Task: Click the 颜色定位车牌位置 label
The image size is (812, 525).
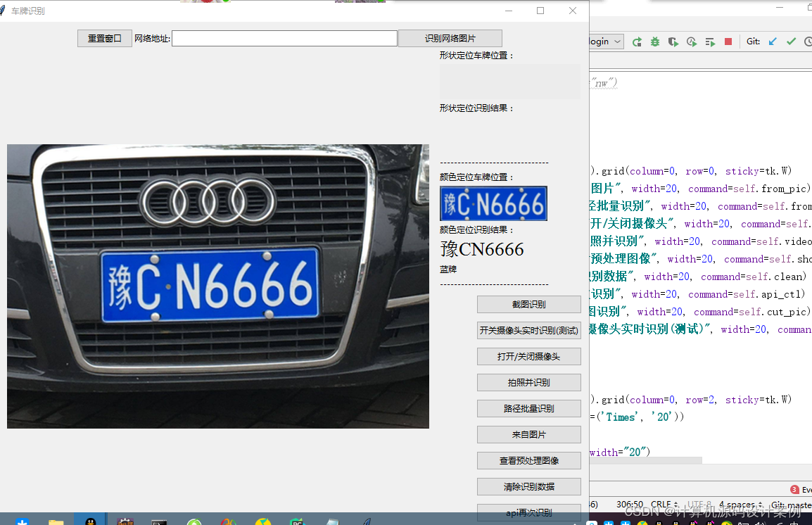Action: (476, 177)
